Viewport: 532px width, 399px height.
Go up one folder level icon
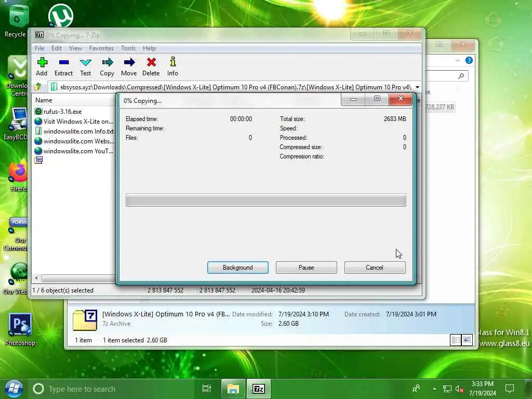[38, 87]
